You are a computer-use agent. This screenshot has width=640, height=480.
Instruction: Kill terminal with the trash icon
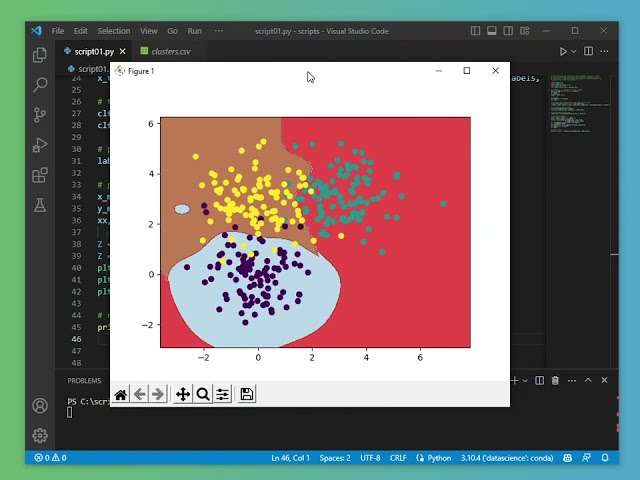coord(555,380)
